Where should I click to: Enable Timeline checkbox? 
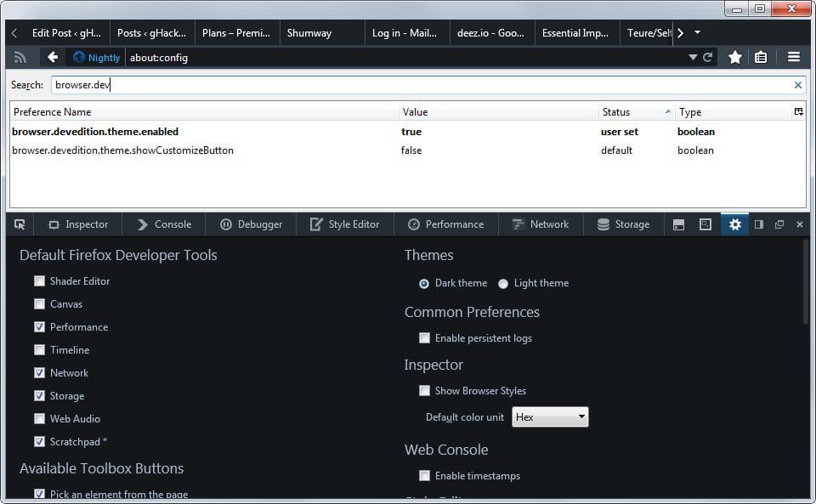(x=40, y=350)
